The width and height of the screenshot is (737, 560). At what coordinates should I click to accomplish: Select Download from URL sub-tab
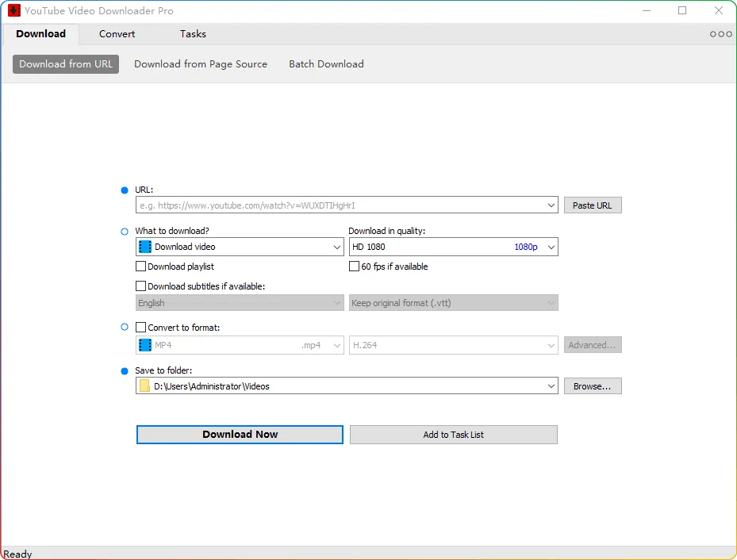click(66, 64)
